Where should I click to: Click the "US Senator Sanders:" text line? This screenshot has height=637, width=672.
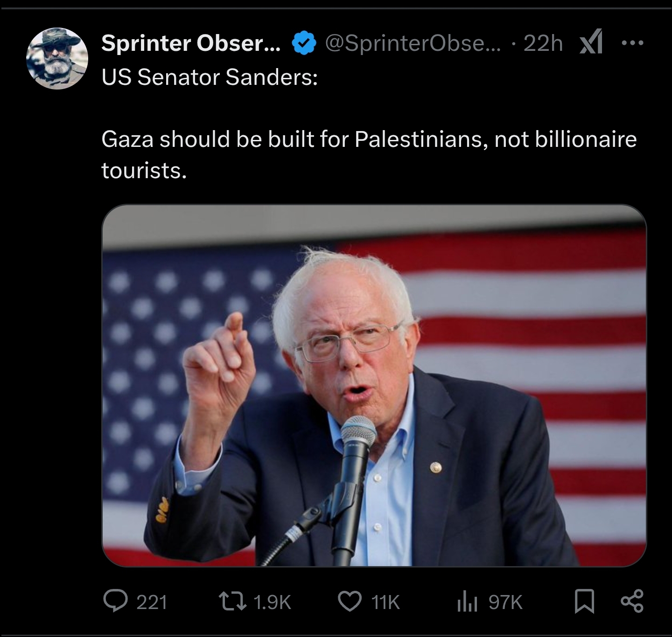(x=210, y=77)
